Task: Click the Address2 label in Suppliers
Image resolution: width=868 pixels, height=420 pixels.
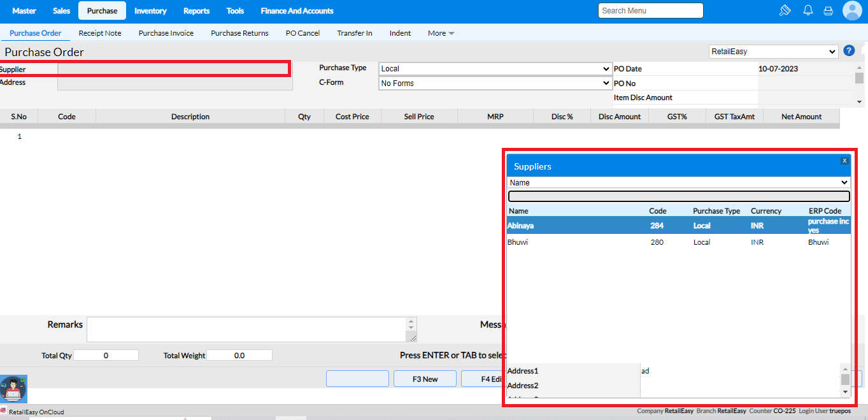Action: (x=523, y=386)
